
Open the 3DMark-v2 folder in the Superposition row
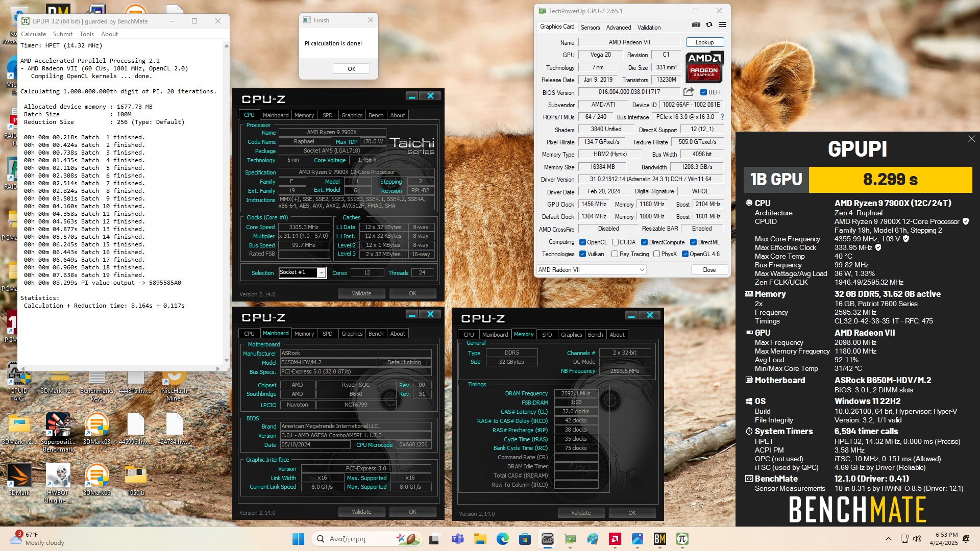19,429
